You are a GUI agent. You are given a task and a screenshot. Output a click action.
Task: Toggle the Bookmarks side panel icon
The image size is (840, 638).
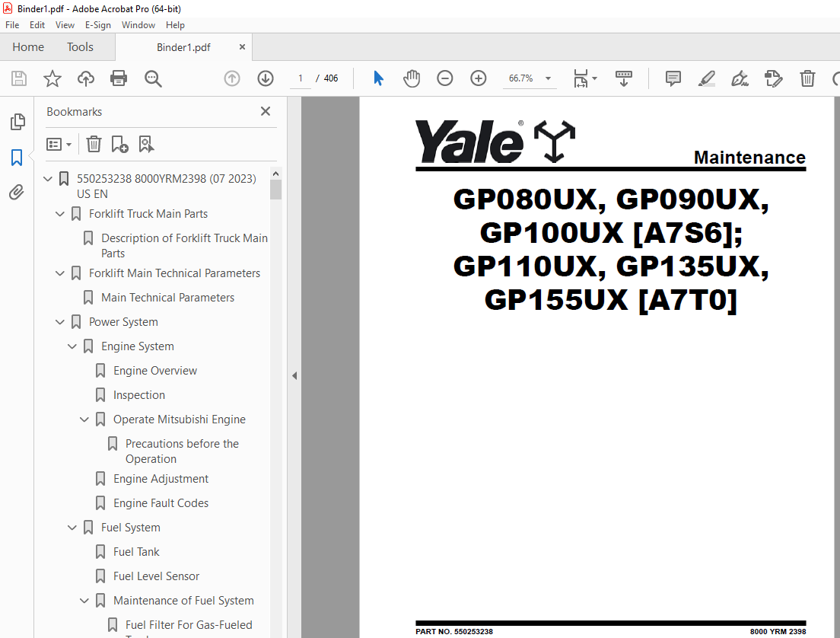pyautogui.click(x=17, y=157)
